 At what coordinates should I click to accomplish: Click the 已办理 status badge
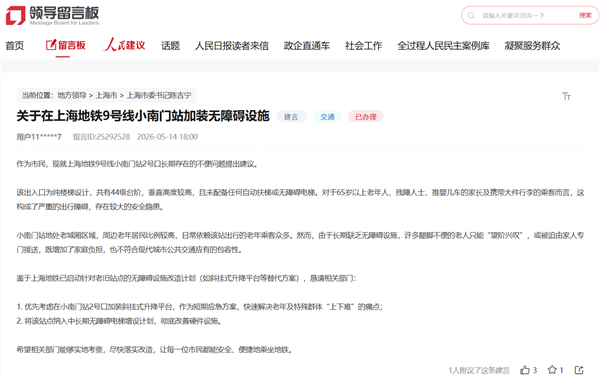coord(366,117)
